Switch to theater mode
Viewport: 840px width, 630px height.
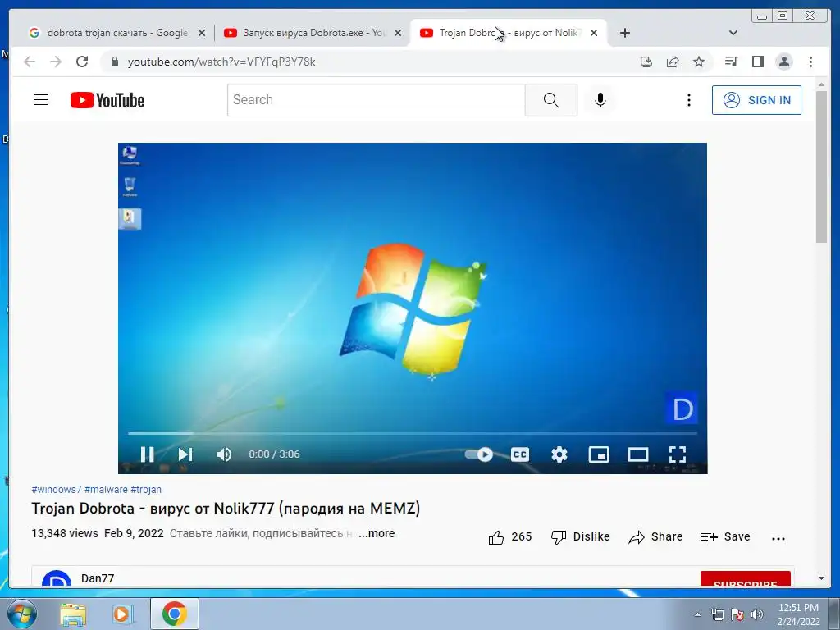click(x=637, y=454)
